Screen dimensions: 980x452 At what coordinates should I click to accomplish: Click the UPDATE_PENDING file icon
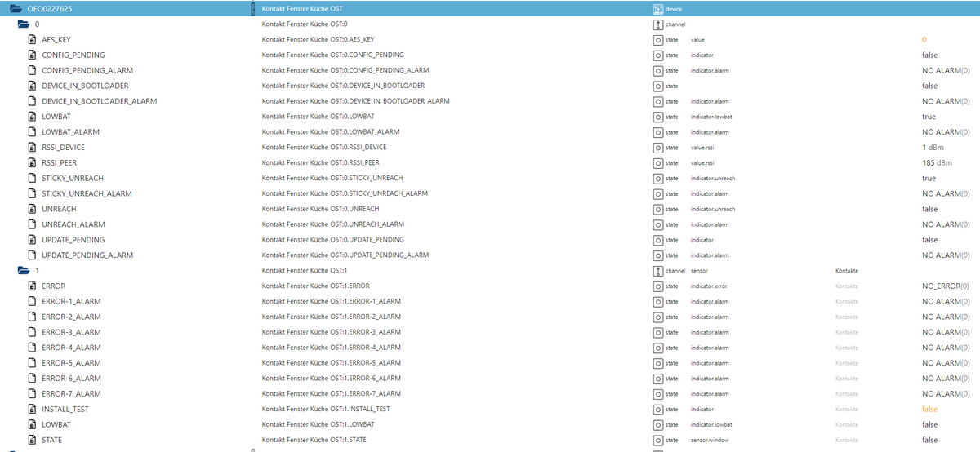click(33, 239)
